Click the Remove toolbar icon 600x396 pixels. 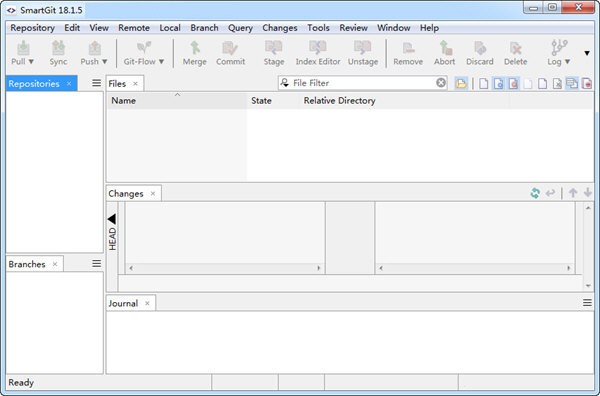[408, 48]
